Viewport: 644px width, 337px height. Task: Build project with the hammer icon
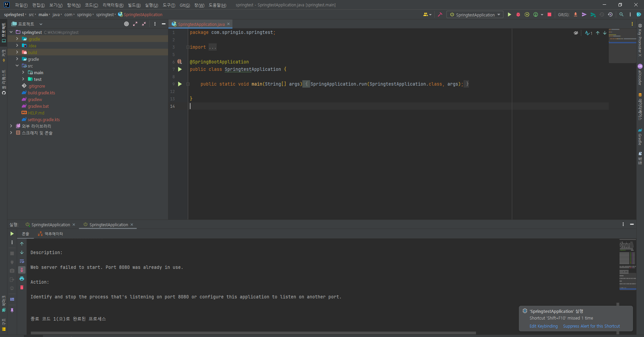pyautogui.click(x=440, y=15)
